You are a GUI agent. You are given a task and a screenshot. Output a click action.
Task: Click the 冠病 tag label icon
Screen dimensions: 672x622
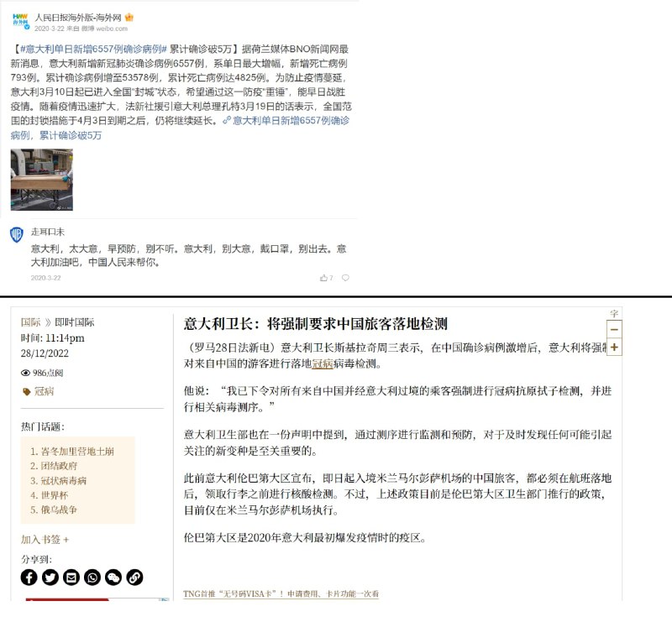point(26,391)
